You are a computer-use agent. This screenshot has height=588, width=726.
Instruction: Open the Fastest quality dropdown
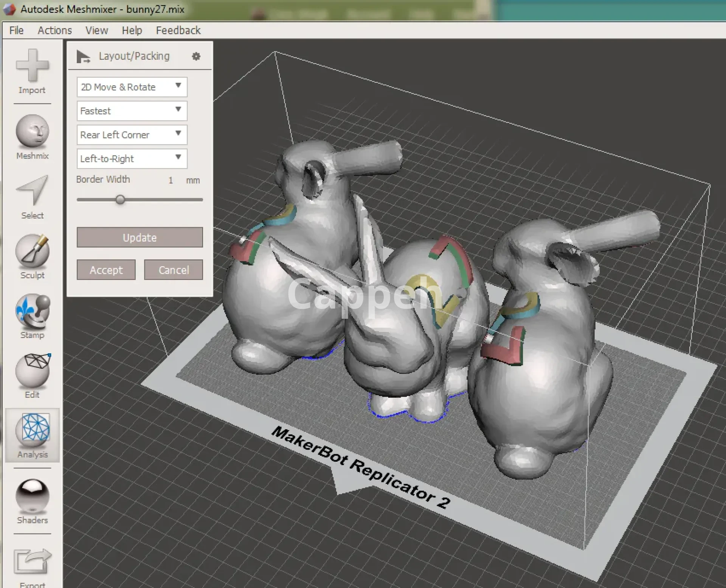click(132, 111)
